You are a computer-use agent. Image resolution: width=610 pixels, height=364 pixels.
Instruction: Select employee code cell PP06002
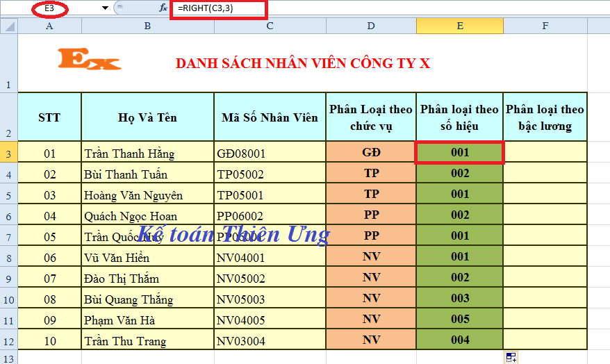[270, 214]
